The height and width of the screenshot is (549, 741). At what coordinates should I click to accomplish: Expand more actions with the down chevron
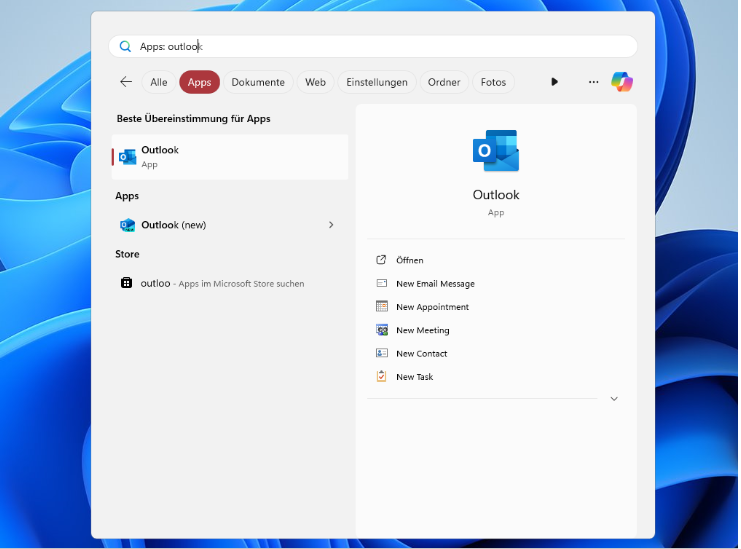pos(614,399)
